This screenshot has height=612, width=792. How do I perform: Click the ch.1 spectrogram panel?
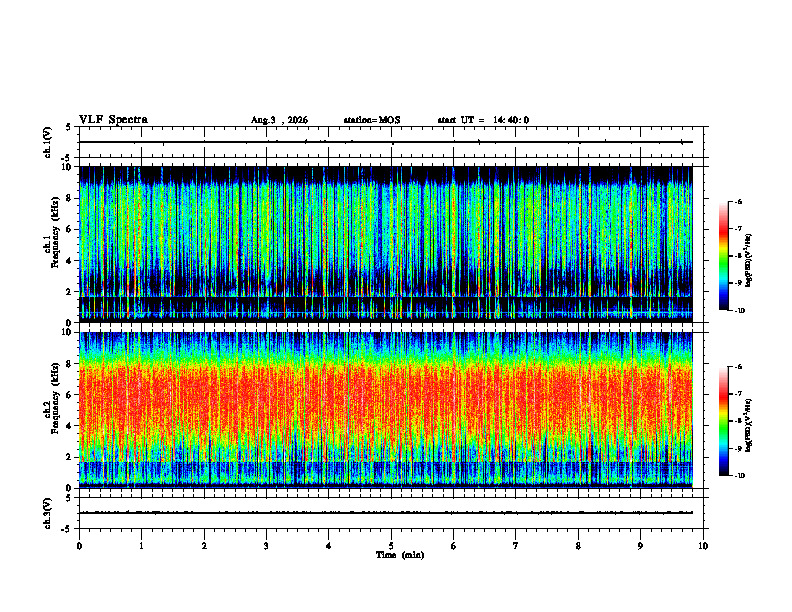(x=386, y=244)
